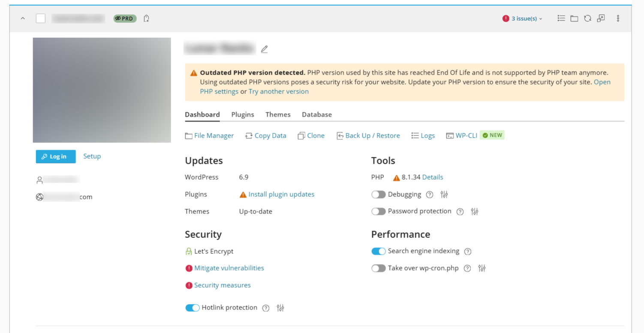Screen dimensions: 644x333
Task: Click the pencil icon to edit site name
Action: 264,49
